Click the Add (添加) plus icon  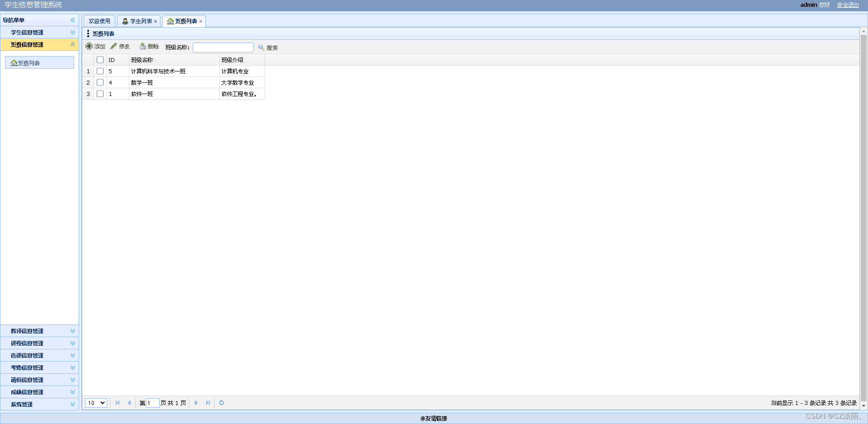click(89, 47)
